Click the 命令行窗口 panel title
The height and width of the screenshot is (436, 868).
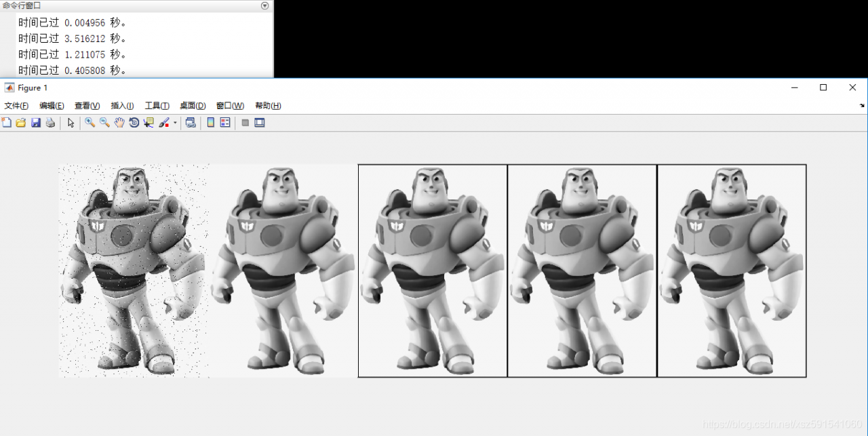coord(22,5)
